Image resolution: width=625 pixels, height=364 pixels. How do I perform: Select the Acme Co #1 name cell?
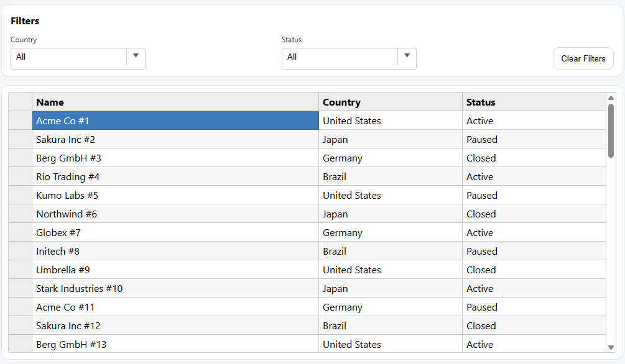point(175,121)
